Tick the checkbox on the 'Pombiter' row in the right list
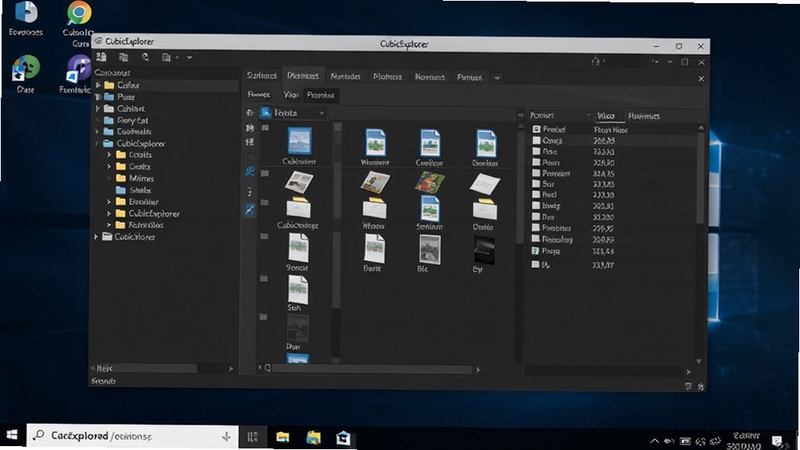The height and width of the screenshot is (450, 800). click(x=536, y=228)
